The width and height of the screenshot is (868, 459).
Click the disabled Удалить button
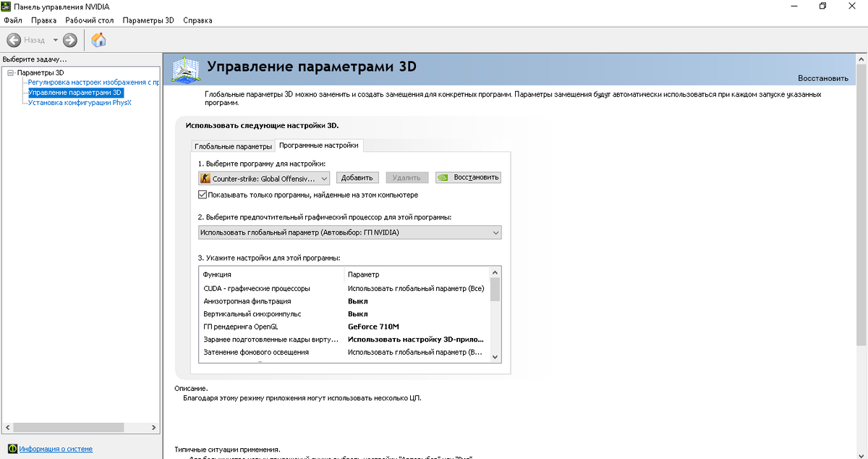tap(407, 178)
